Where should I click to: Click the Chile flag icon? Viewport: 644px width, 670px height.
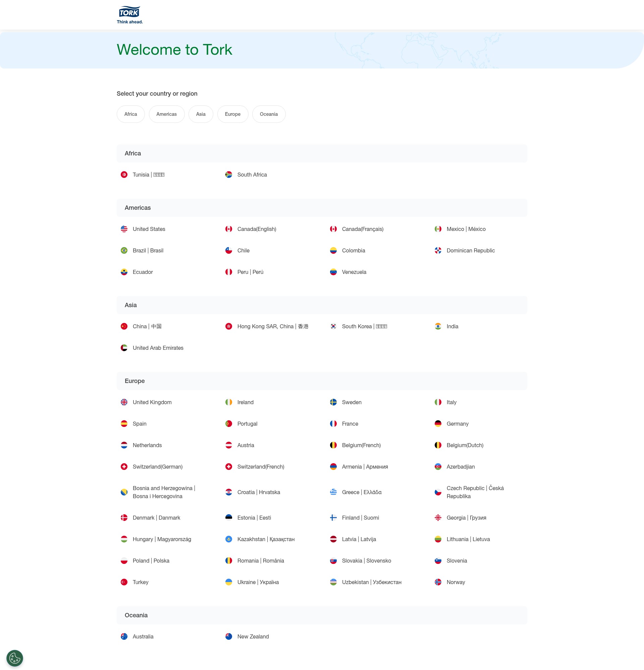coord(228,250)
